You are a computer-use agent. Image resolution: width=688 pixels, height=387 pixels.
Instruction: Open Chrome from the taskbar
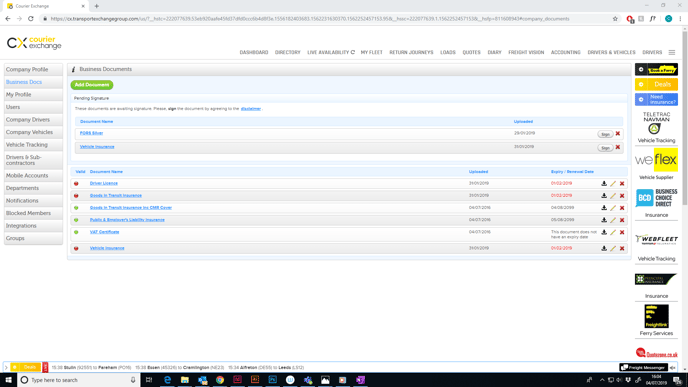(x=220, y=380)
